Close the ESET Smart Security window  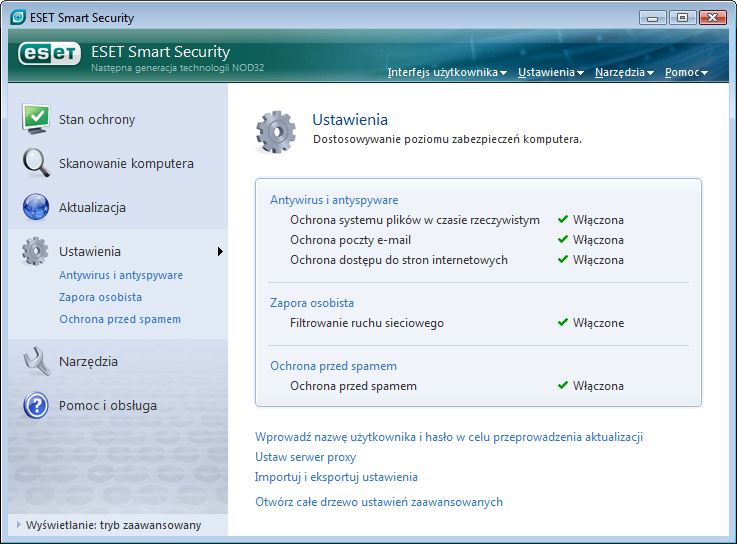(x=713, y=18)
